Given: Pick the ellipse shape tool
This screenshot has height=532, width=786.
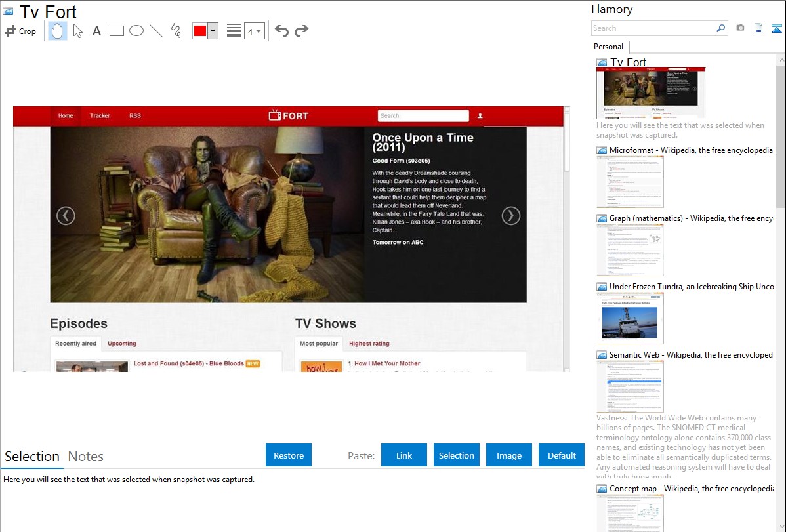Looking at the screenshot, I should click(x=136, y=31).
